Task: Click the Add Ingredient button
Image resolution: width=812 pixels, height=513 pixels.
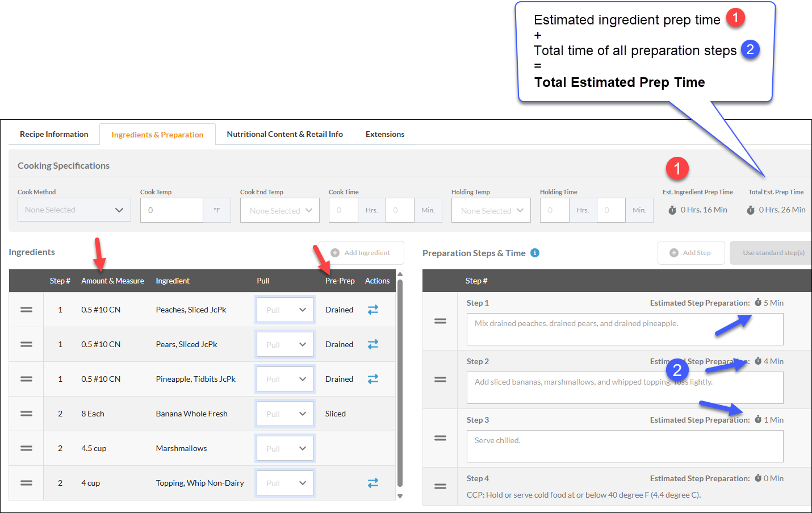Action: click(x=361, y=253)
